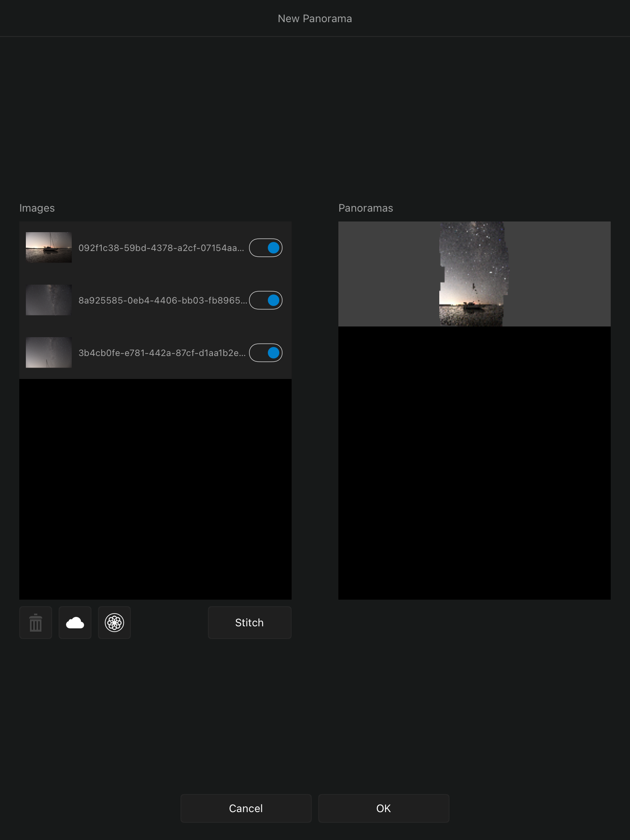This screenshot has width=630, height=840.
Task: Select the stitched panorama preview
Action: 475,274
